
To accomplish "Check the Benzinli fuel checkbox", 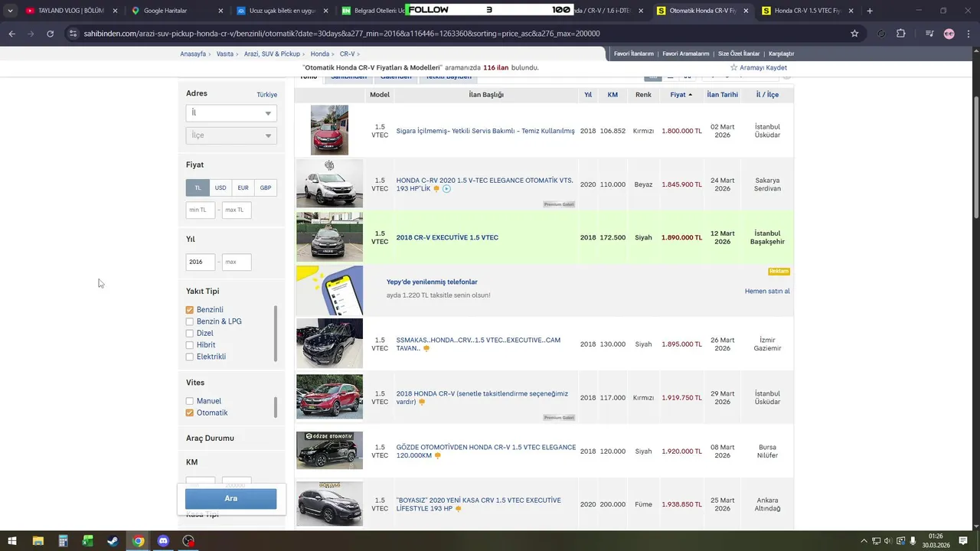I will tap(190, 310).
